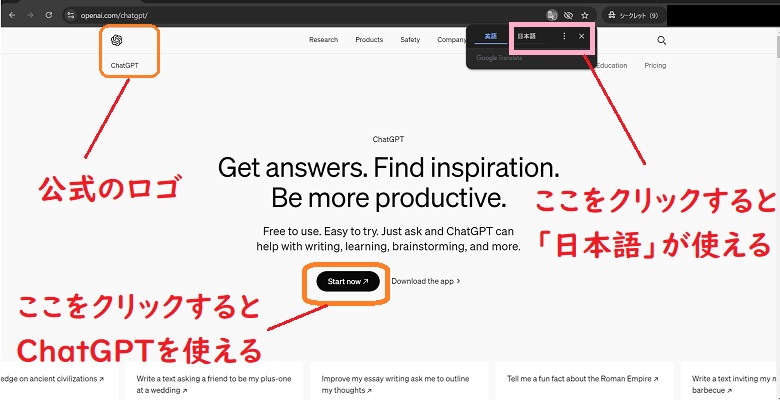Open the Roman Empire fun fact prompt

pos(585,381)
